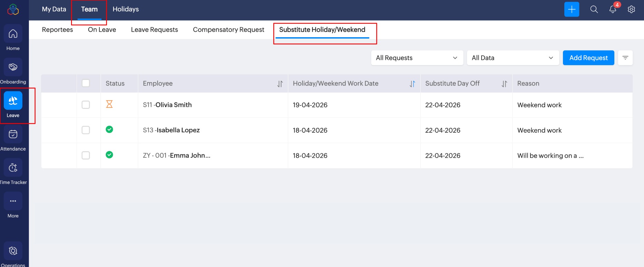Open the settings gear icon
Screen dimensions: 644x267
[631, 9]
